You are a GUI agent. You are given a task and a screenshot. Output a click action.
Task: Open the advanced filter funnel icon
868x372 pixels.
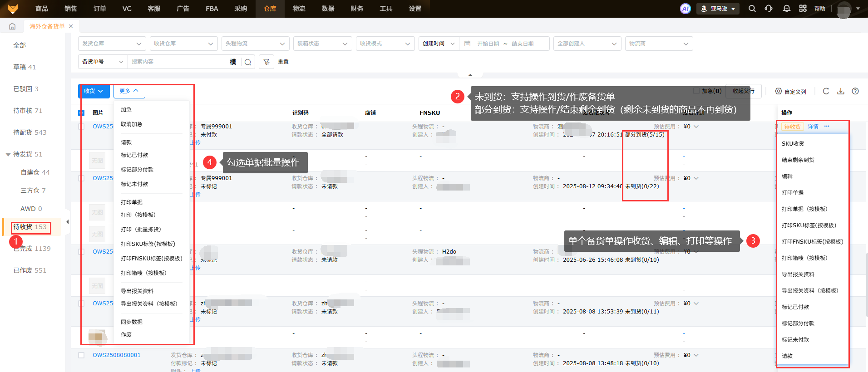(x=266, y=62)
